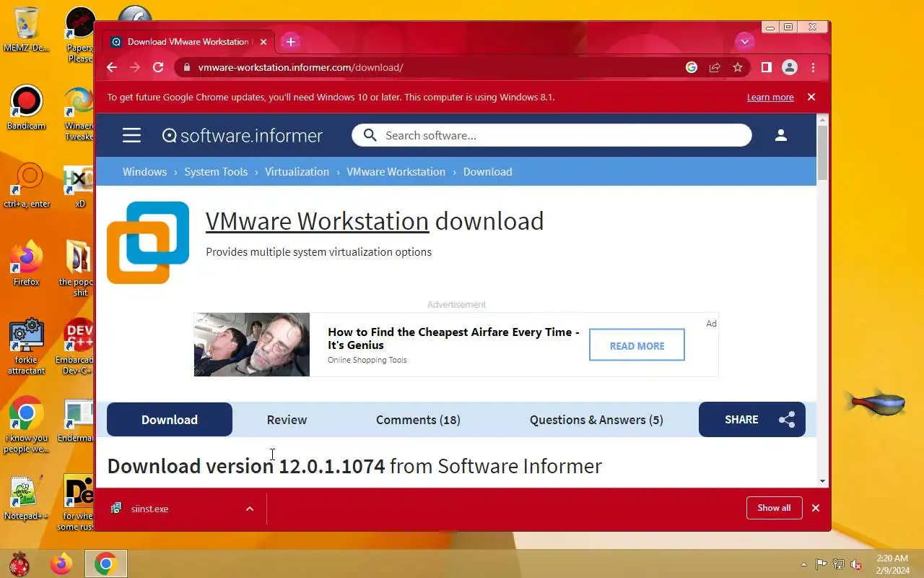This screenshot has height=578, width=924.
Task: Toggle Chrome side panel
Action: coord(767,67)
